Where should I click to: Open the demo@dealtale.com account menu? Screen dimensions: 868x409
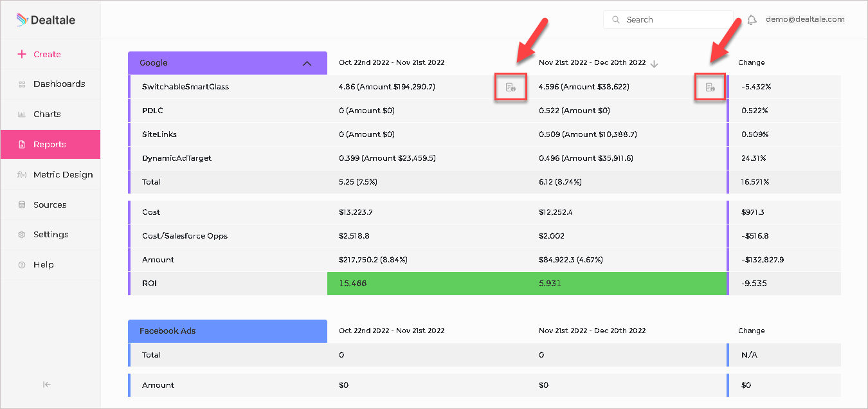pyautogui.click(x=805, y=19)
